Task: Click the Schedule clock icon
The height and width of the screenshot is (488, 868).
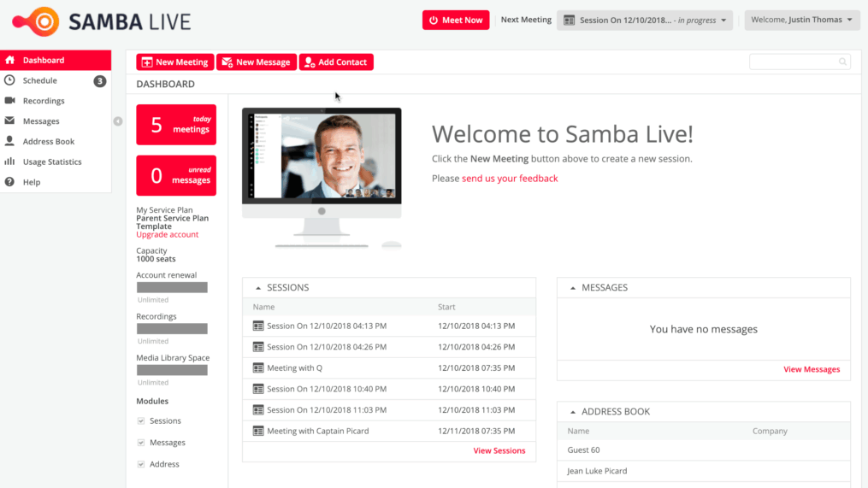Action: tap(10, 80)
